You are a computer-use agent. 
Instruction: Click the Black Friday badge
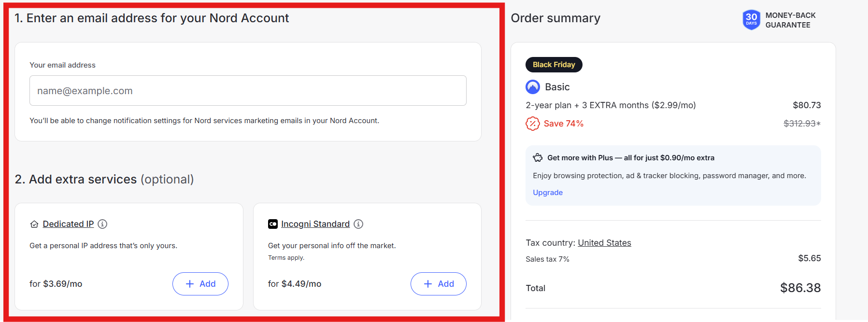554,65
